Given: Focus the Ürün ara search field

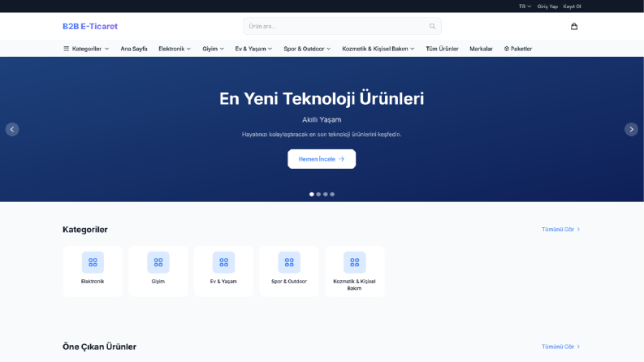Looking at the screenshot, I should pos(342,26).
